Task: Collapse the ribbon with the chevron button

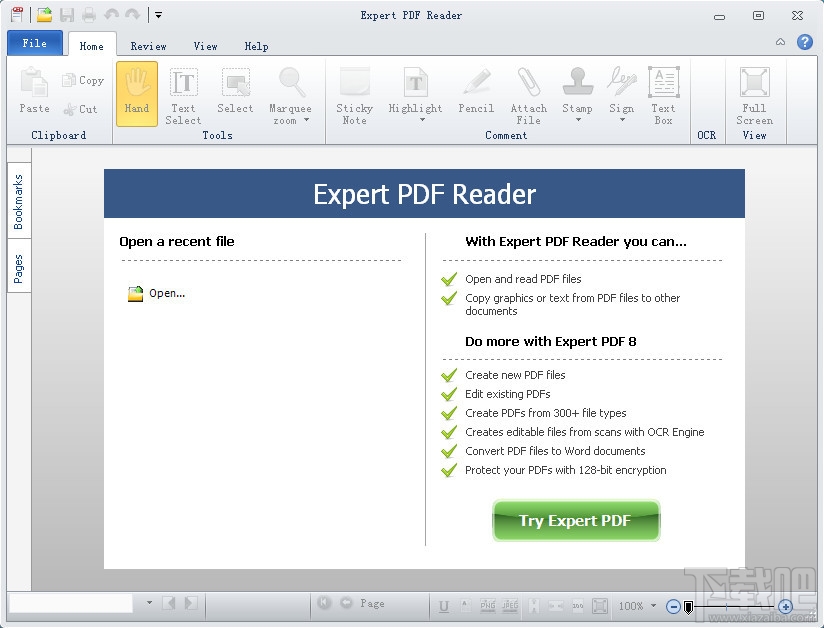Action: click(780, 42)
